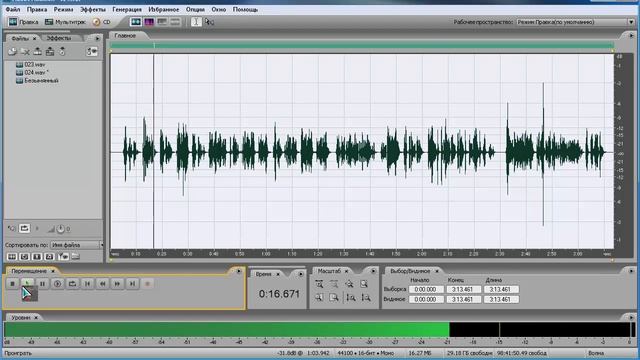This screenshot has height=360, width=640.
Task: Open the Файл menu
Action: pos(13,9)
